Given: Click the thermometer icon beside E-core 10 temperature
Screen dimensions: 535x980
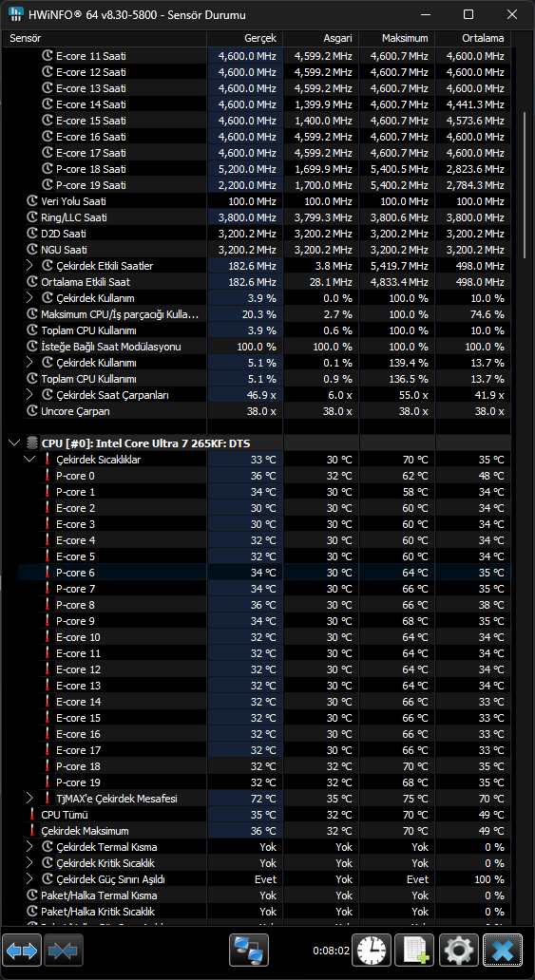Looking at the screenshot, I should (x=47, y=637).
